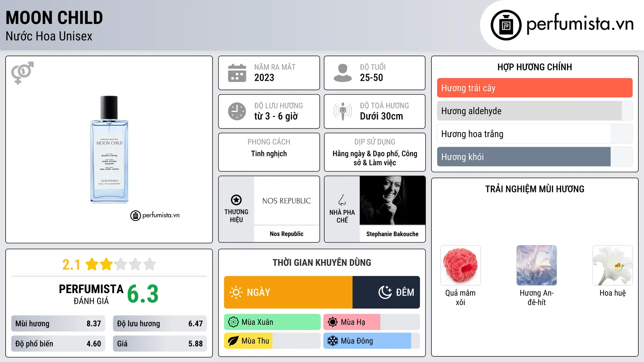The height and width of the screenshot is (362, 644).
Task: Click the NOS REPUBLIC brand logo
Action: click(286, 201)
